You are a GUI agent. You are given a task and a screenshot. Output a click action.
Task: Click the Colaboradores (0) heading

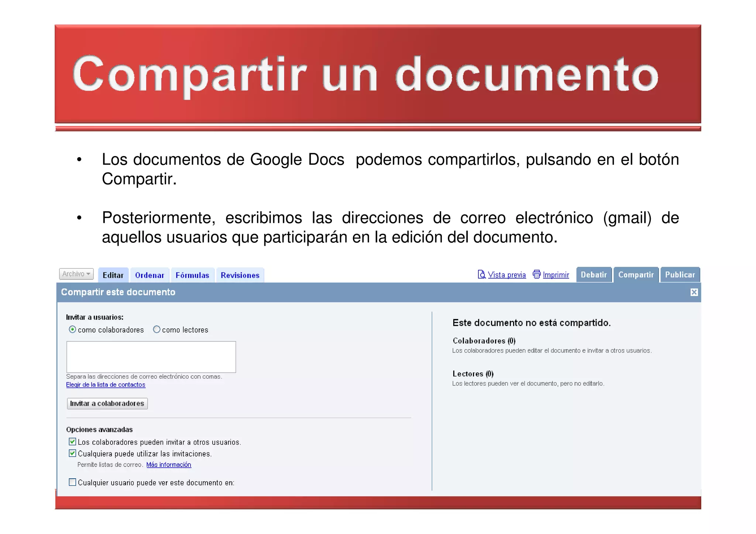coord(484,341)
